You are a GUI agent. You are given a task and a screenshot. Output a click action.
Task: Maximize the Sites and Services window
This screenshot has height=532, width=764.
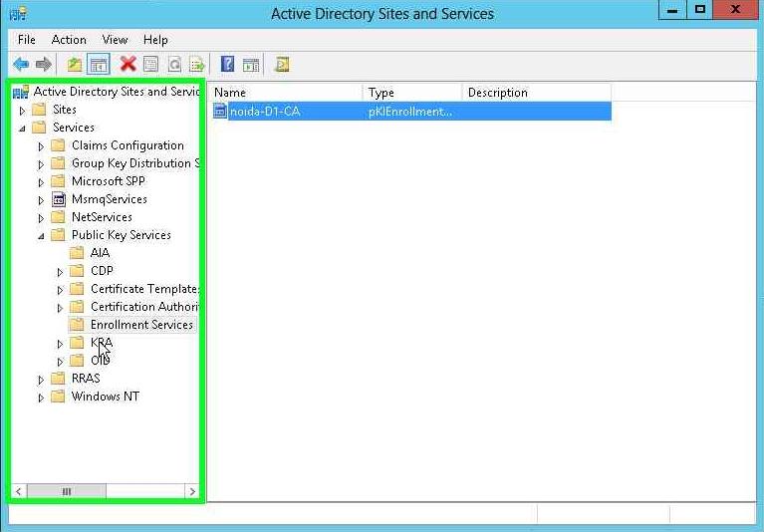pos(700,10)
